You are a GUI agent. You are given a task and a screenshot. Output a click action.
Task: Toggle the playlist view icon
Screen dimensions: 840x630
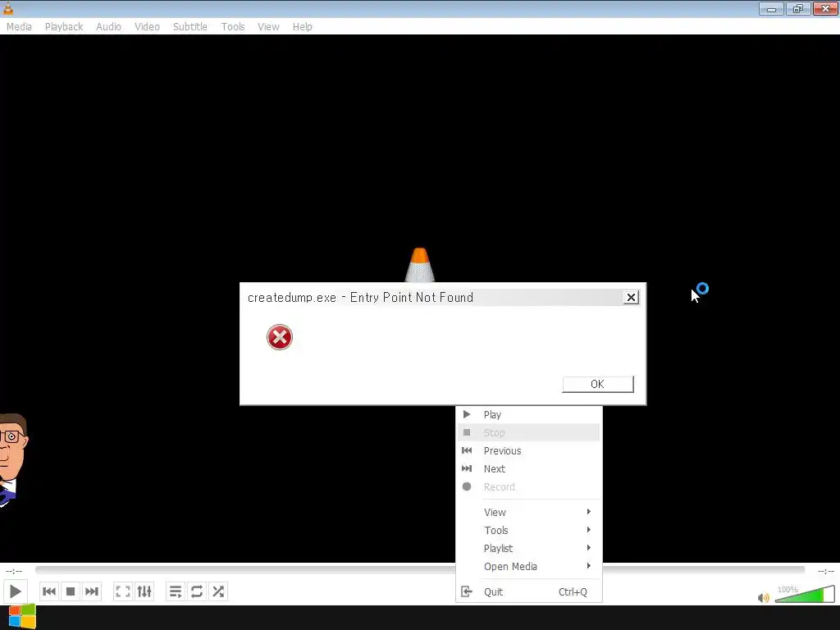[176, 591]
